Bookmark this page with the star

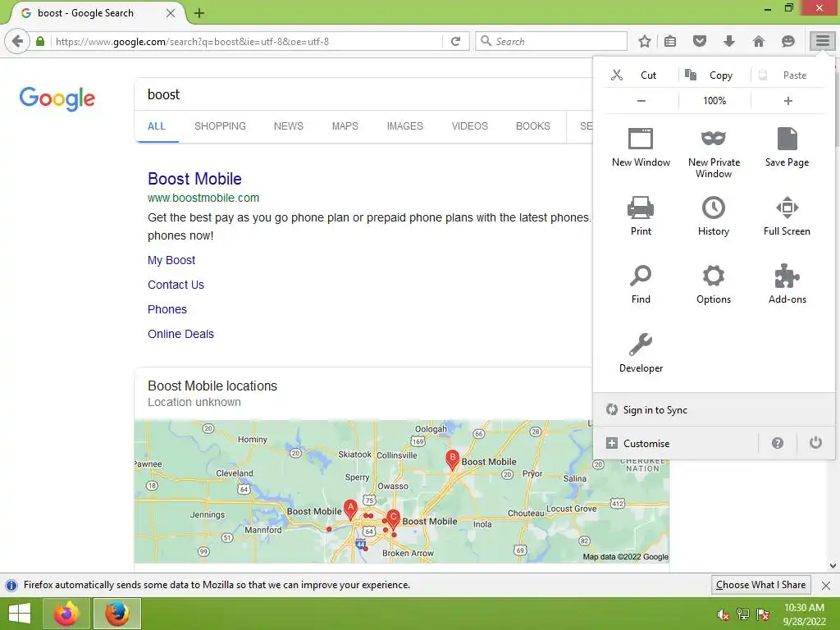[x=645, y=41]
